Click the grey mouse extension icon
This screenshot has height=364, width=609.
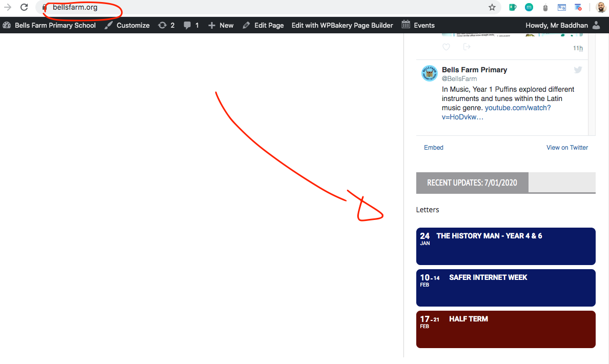coord(545,8)
